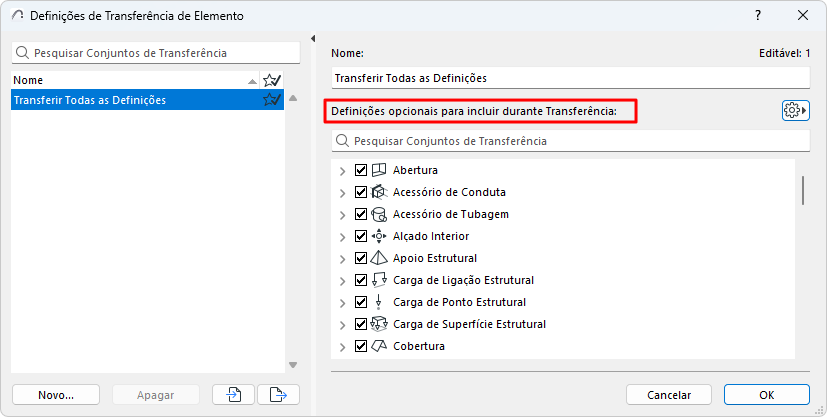Click the Novo... button
The width and height of the screenshot is (827, 417).
(56, 395)
